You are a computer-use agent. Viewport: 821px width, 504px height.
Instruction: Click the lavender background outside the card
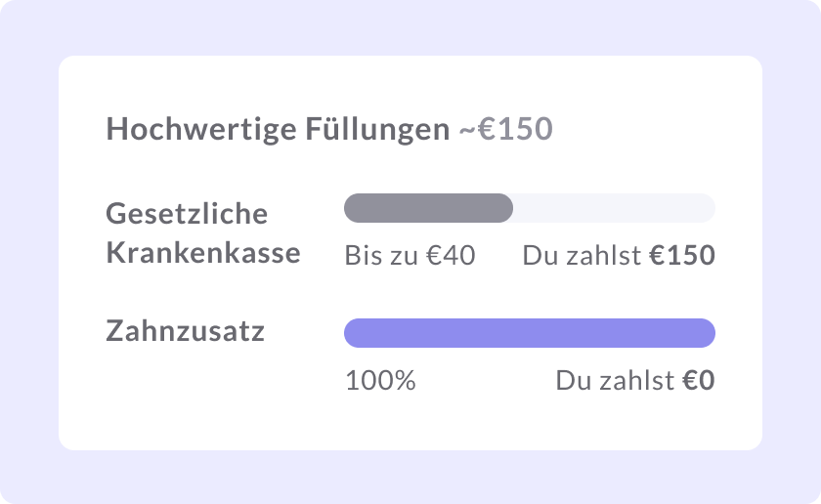[29, 252]
